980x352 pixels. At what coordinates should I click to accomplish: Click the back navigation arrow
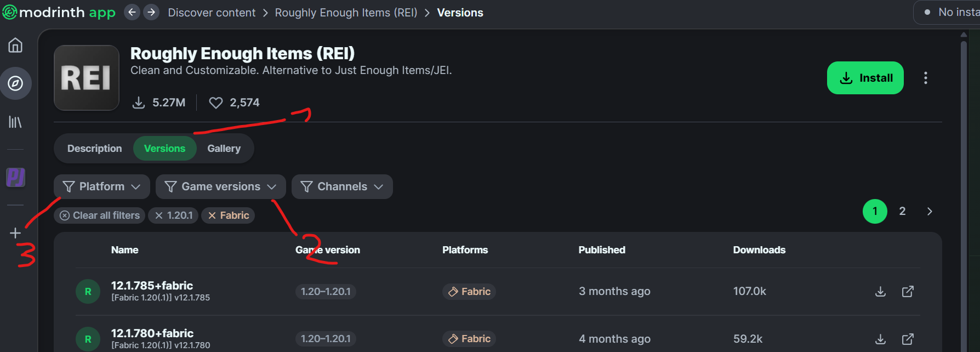point(132,12)
